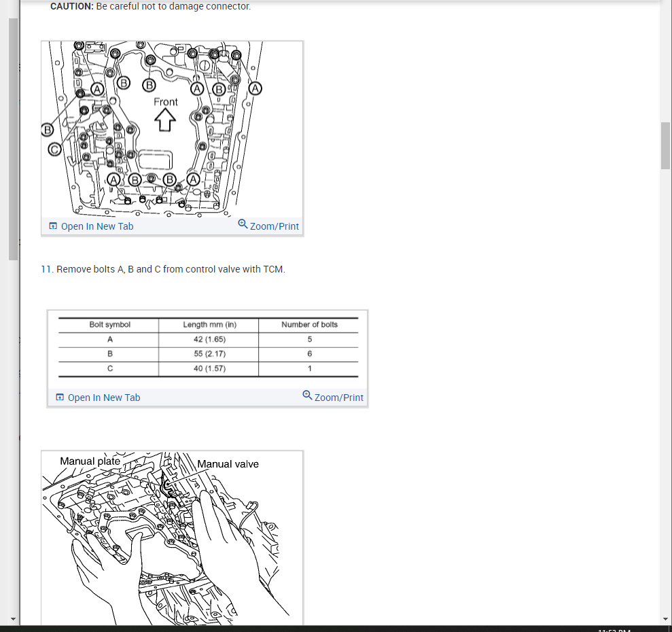
Task: Click the 'Bolt symbol' column header
Action: (x=109, y=325)
